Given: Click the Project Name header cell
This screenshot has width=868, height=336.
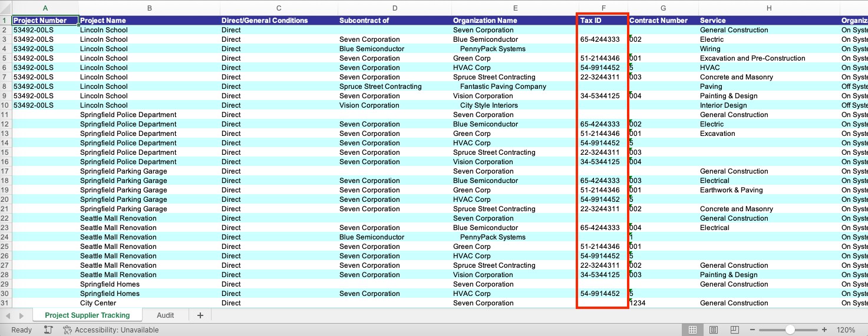Looking at the screenshot, I should (150, 21).
